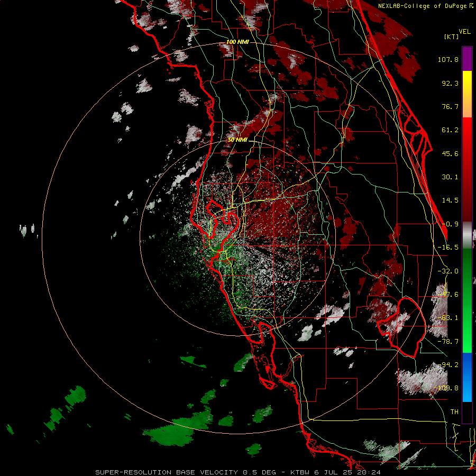Image resolution: width=476 pixels, height=476 pixels.
Task: Click the purple segment of velocity color bar
Action: pyautogui.click(x=467, y=59)
